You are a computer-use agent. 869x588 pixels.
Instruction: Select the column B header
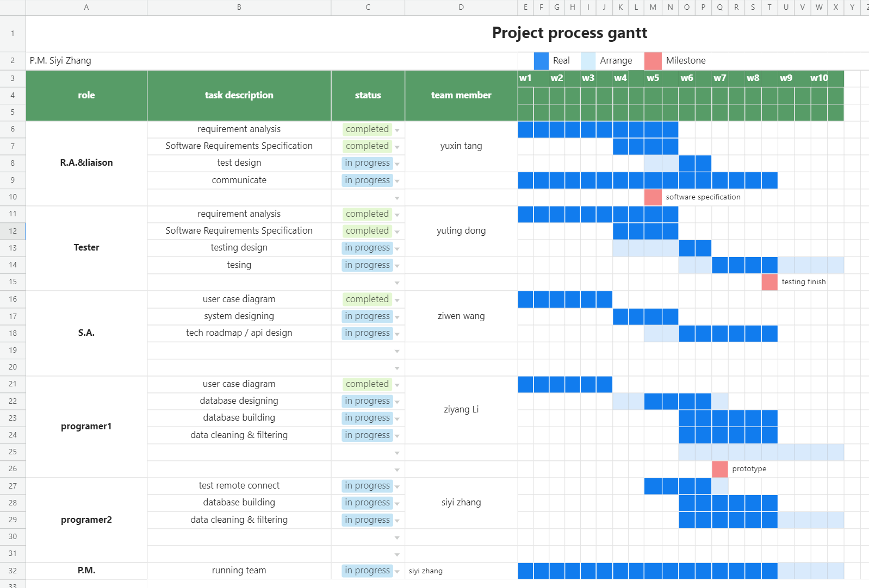239,8
